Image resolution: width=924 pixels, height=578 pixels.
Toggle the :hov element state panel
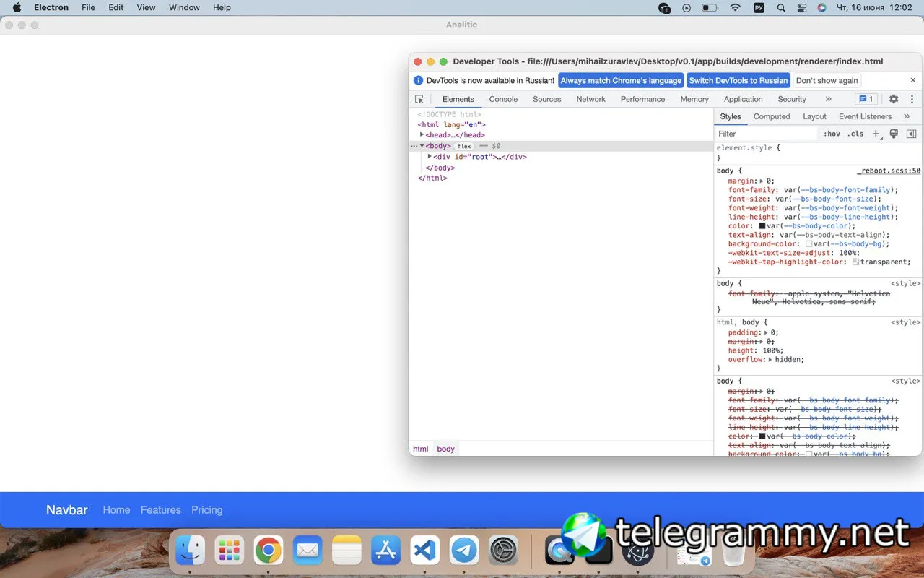click(x=832, y=134)
